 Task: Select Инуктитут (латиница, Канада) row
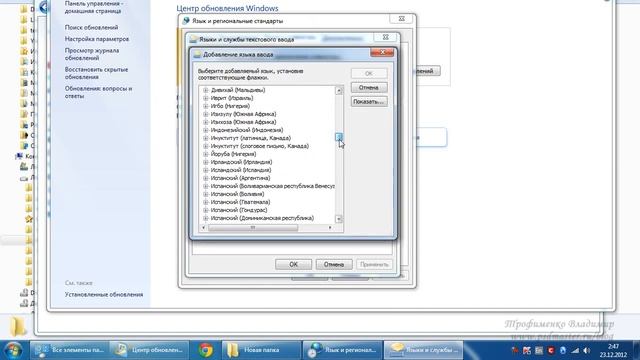[x=251, y=138]
